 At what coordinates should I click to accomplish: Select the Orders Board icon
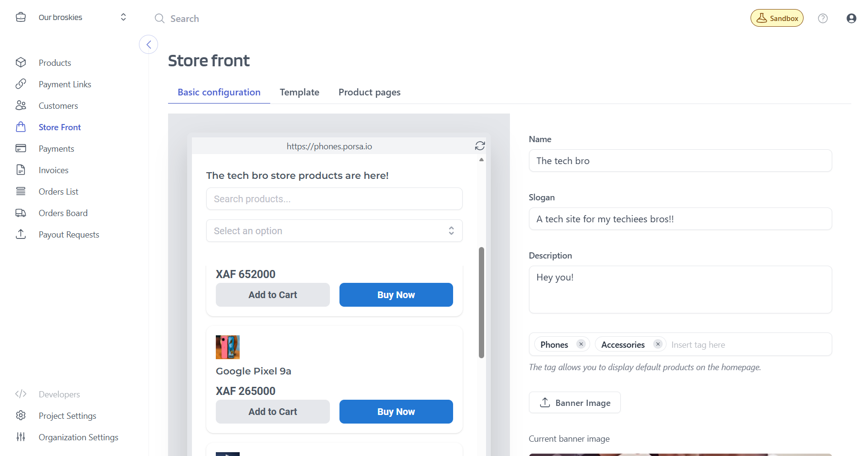point(21,213)
